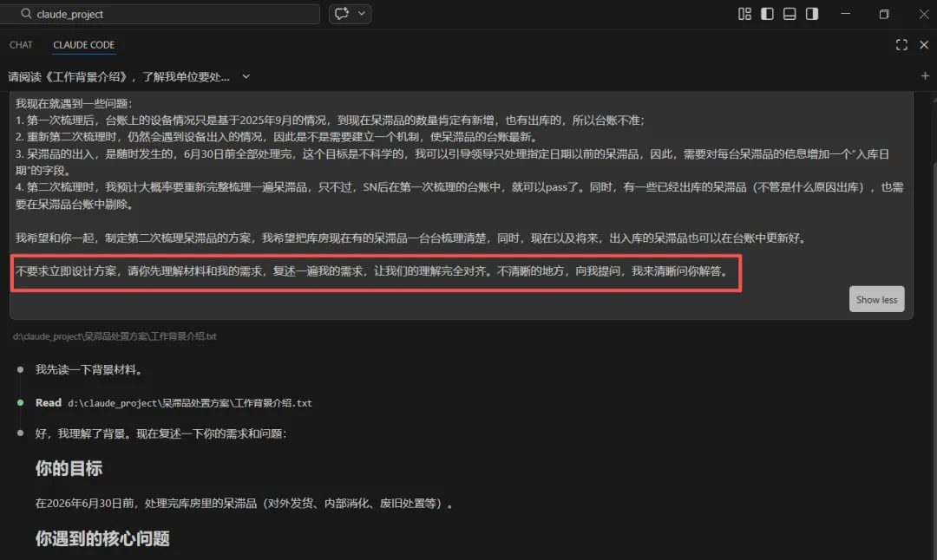937x560 pixels.
Task: Click message line 我现在就遇到一些问题
Action: click(x=74, y=103)
